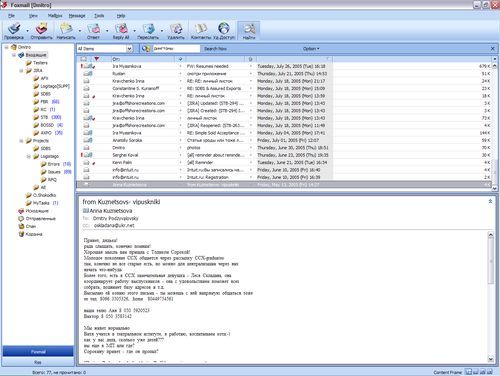Viewport: 500px width, 376px height.
Task: Click the Search Now button
Action: [x=215, y=49]
